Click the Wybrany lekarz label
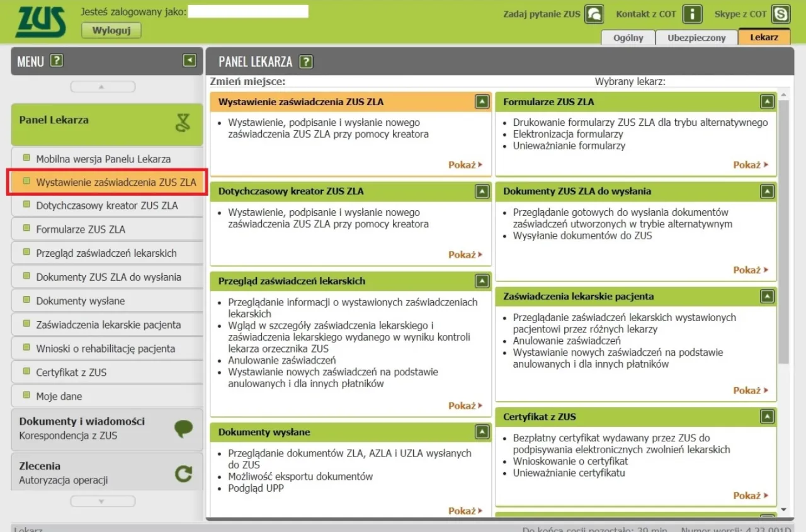The width and height of the screenshot is (806, 532). click(x=630, y=81)
